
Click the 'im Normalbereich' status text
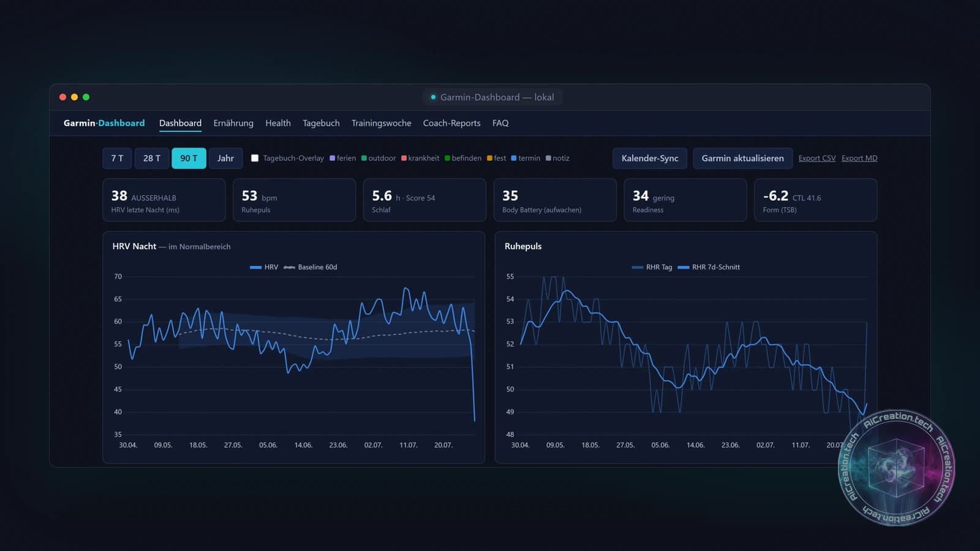click(x=200, y=247)
